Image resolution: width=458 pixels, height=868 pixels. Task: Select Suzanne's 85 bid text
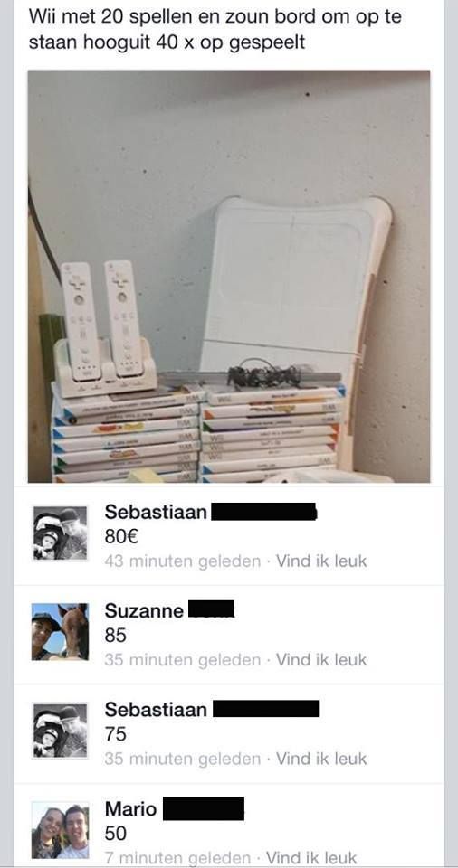point(115,635)
